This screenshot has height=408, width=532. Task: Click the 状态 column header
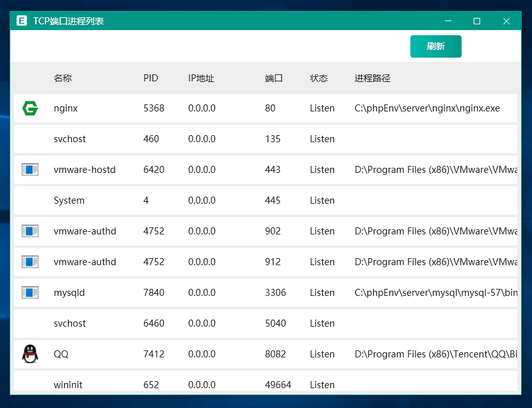318,78
